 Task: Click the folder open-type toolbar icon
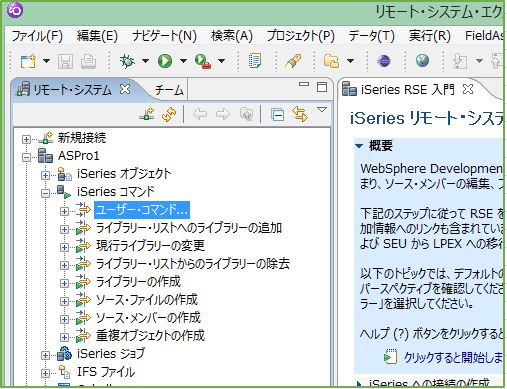(x=331, y=61)
